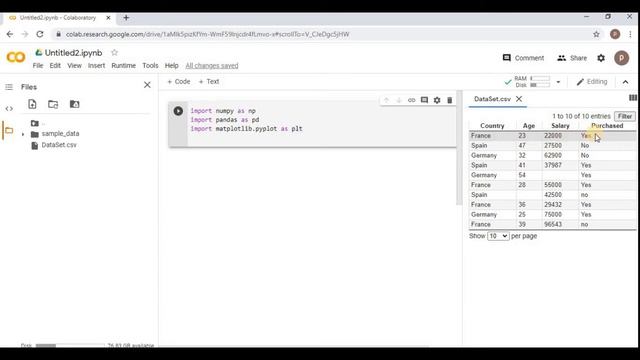Open the RAM Disk resource dropdown arrow
The image size is (640, 360).
[558, 82]
